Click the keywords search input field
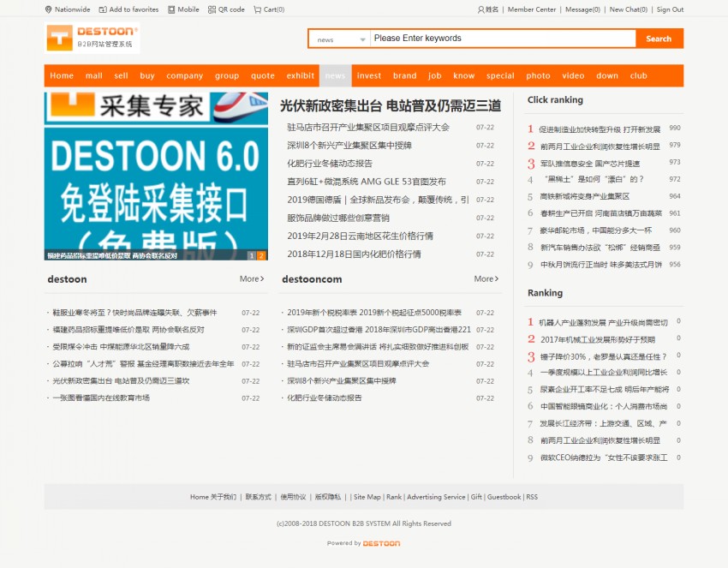Screen dimensions: 728x568 tap(503, 39)
